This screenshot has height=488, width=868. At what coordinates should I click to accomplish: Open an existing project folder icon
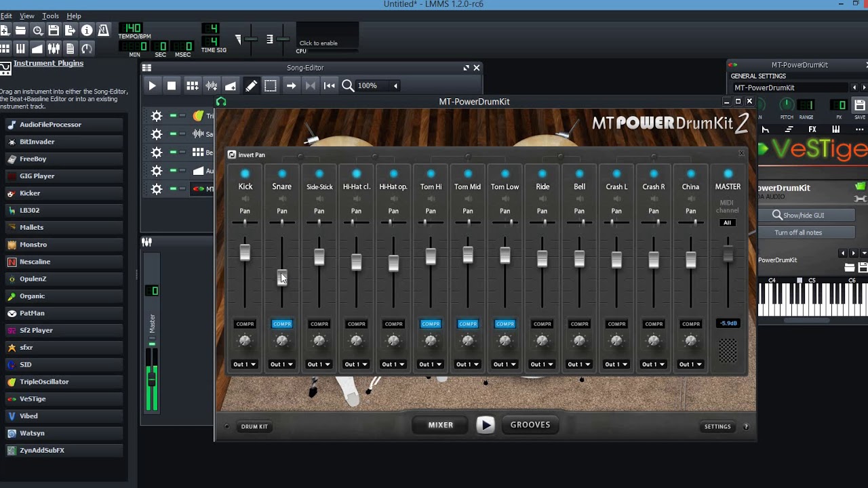click(20, 30)
